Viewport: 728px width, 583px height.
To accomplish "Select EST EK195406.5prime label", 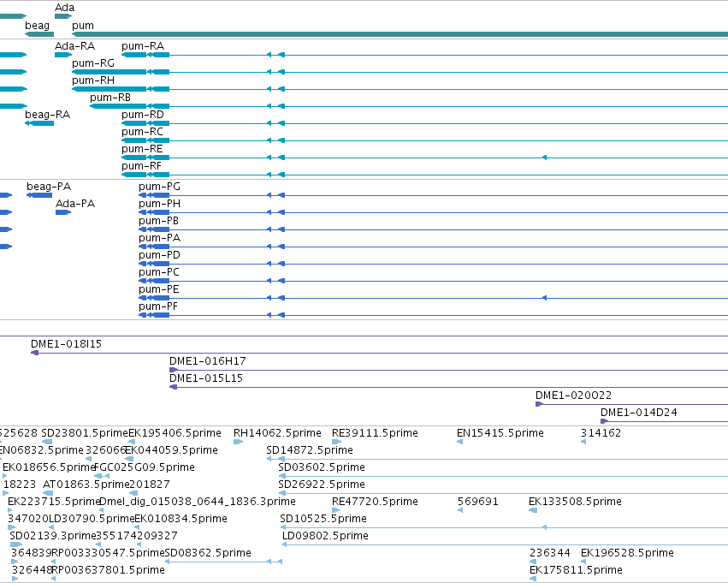I will point(175,433).
